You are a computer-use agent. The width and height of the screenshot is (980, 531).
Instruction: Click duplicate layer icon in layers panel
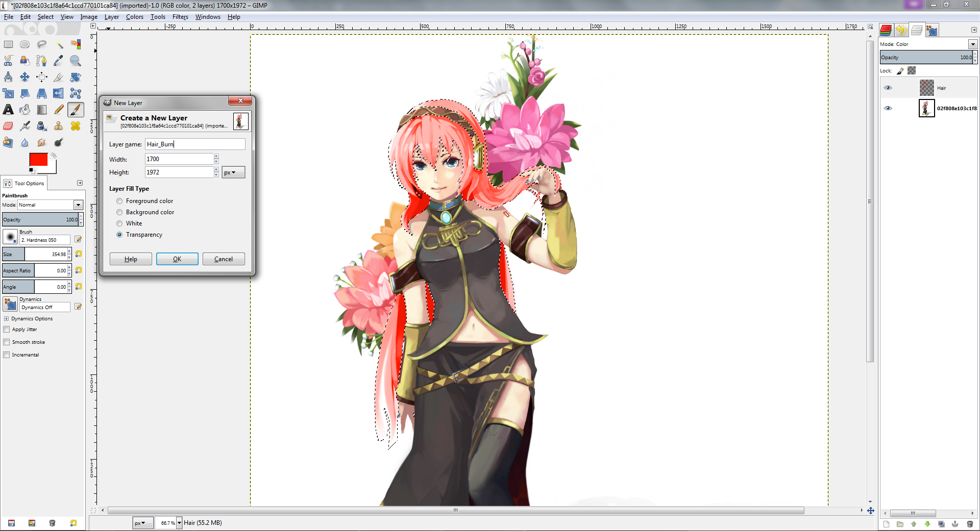point(941,524)
